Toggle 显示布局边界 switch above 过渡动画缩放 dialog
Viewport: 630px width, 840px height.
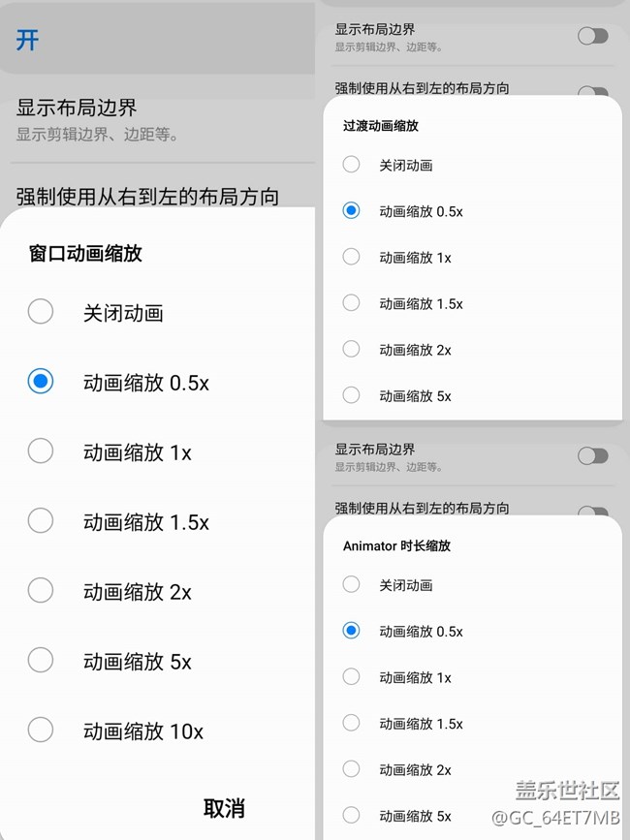pyautogui.click(x=592, y=36)
